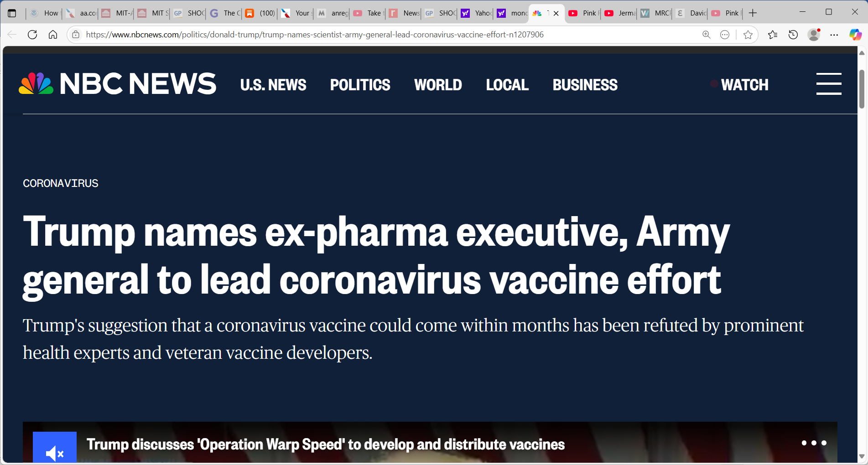Switch to the 'Yahoo' tab
Screen dimensions: 868x465
tap(477, 13)
